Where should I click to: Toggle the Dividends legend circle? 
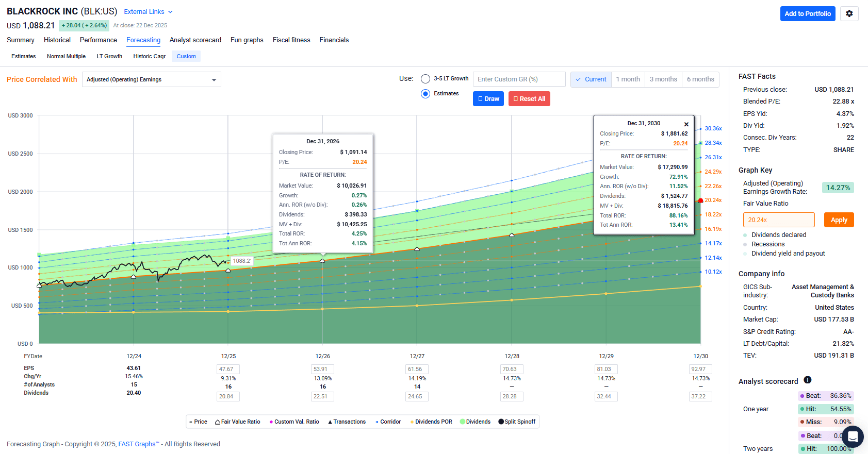(463, 422)
